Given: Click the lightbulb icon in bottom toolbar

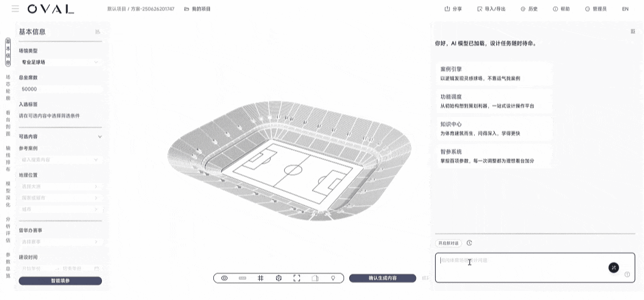Looking at the screenshot, I should click(333, 279).
